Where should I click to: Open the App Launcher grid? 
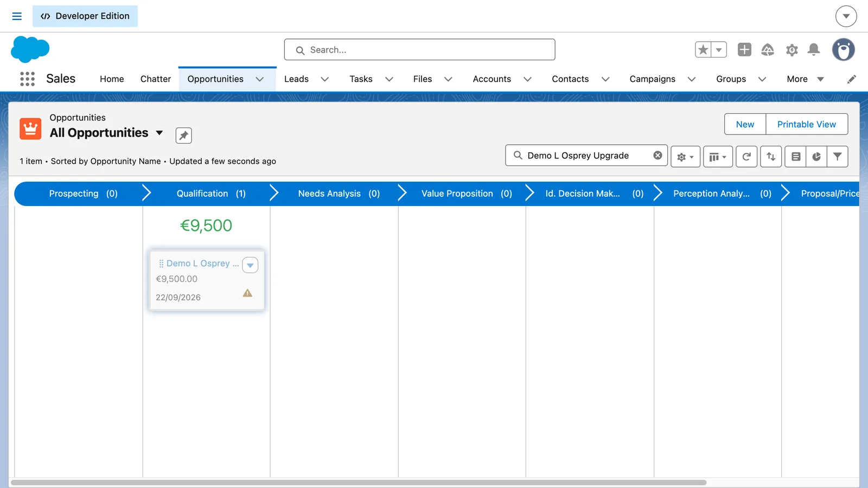(x=27, y=79)
